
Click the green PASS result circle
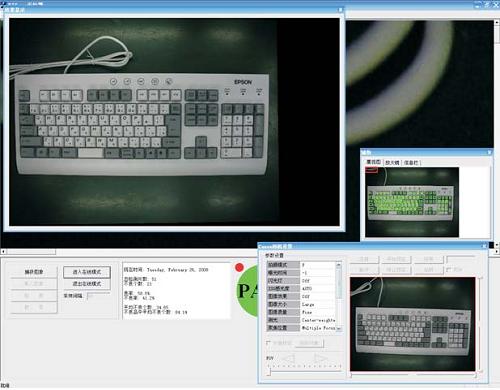tap(247, 291)
